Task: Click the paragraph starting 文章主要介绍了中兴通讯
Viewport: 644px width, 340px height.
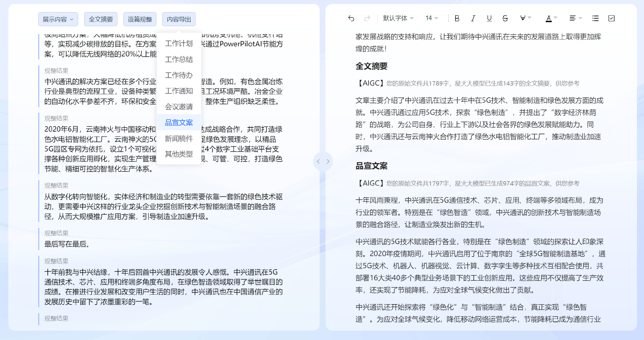Action: [x=479, y=125]
